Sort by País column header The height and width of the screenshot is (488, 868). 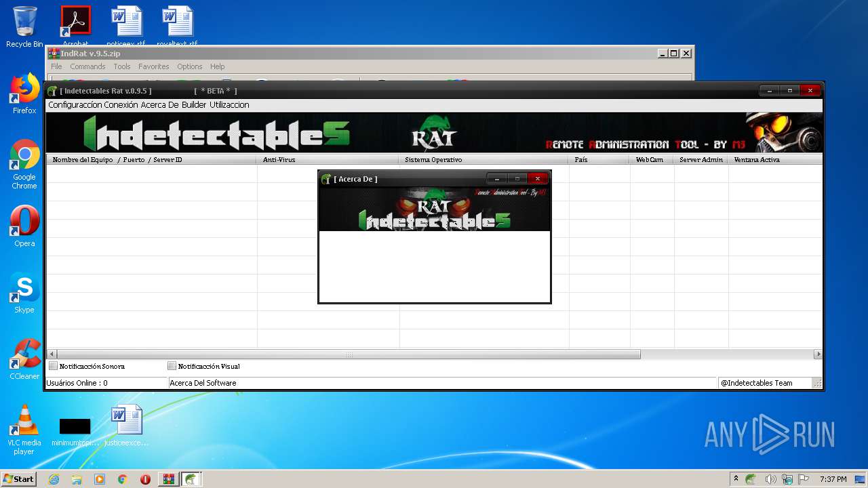(599, 160)
